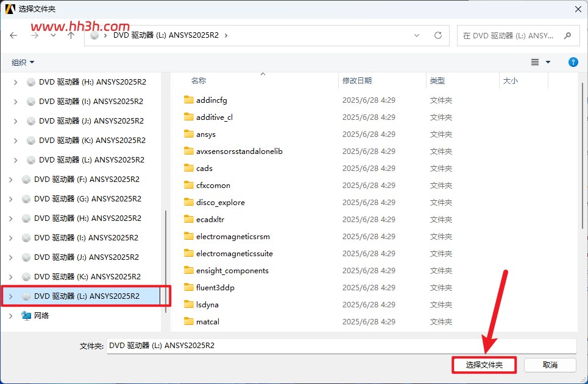
Task: Select addincfg folder icon
Action: coord(189,100)
